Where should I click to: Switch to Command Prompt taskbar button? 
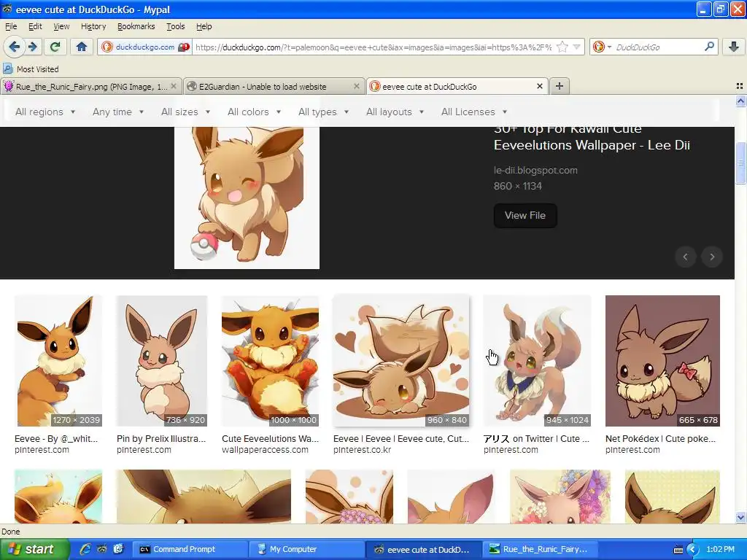point(189,549)
